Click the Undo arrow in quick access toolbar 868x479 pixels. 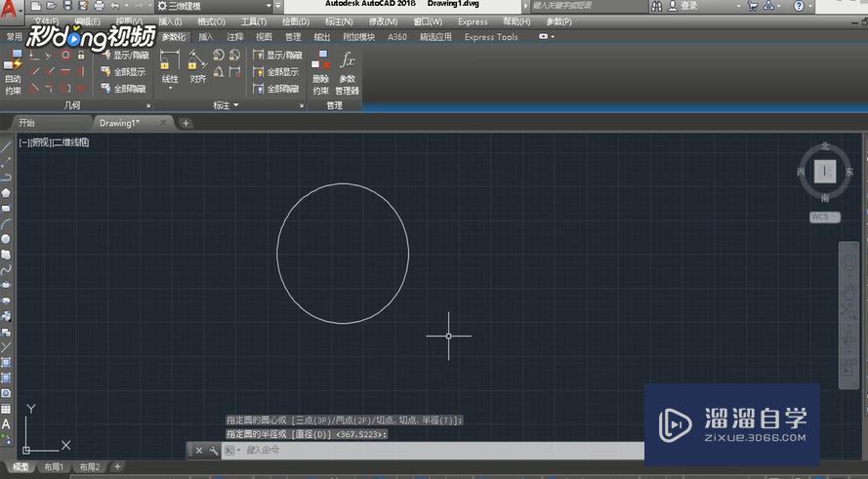pos(115,6)
